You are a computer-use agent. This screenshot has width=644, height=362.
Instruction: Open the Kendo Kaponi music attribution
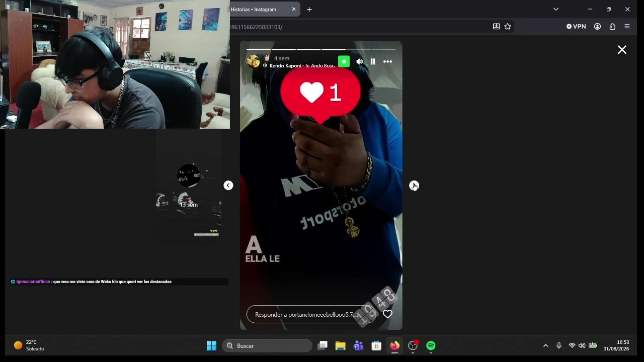point(302,66)
